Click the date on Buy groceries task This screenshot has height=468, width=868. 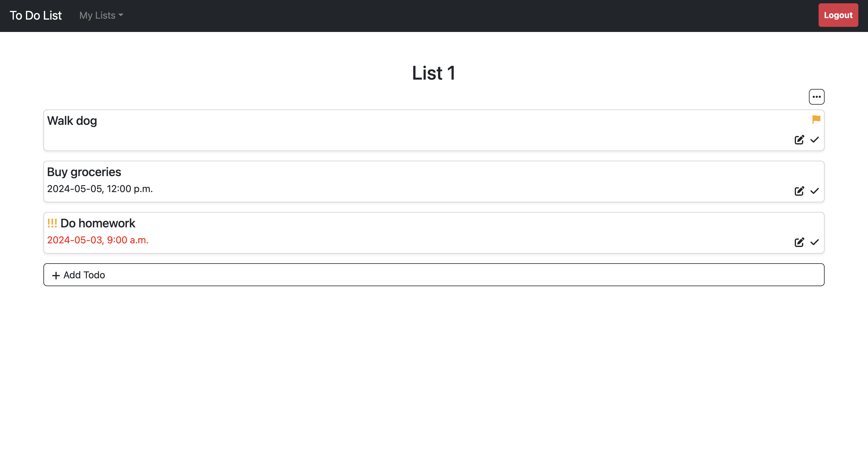[x=100, y=188]
